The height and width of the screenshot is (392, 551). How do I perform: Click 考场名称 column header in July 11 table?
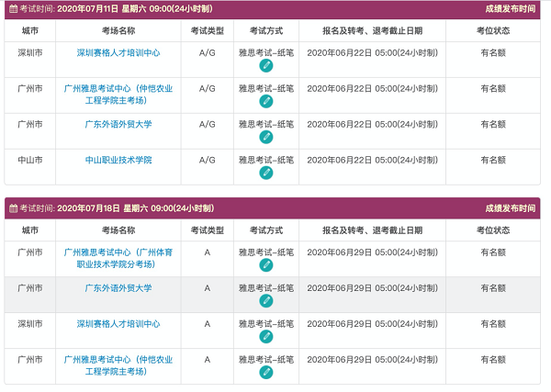tap(118, 31)
